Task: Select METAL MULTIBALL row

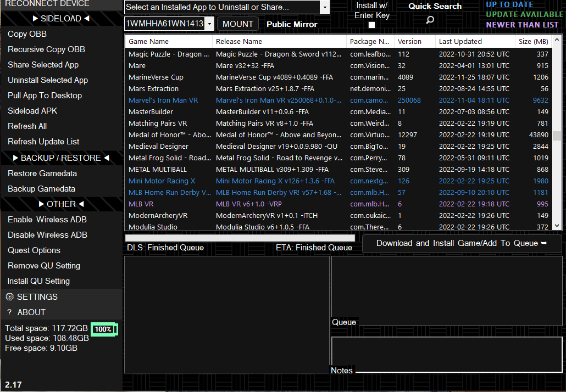Action: (x=339, y=170)
